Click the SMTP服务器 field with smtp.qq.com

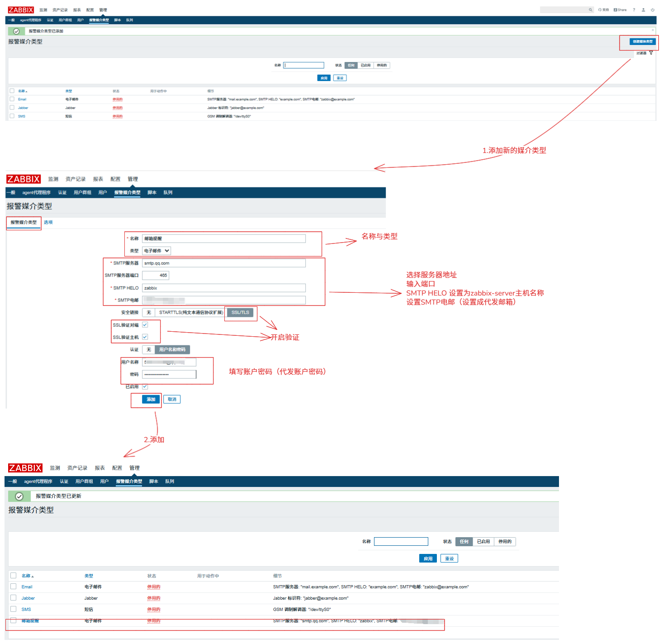tap(224, 263)
